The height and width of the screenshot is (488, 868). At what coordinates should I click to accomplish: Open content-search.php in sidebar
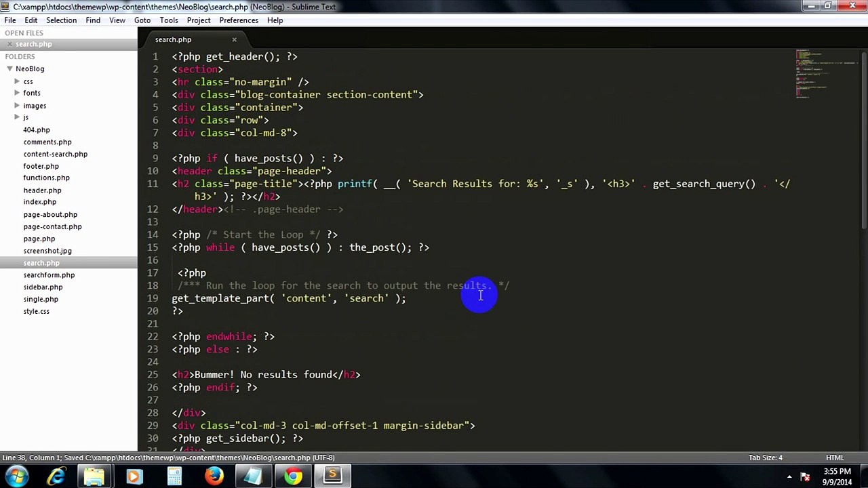tap(55, 154)
